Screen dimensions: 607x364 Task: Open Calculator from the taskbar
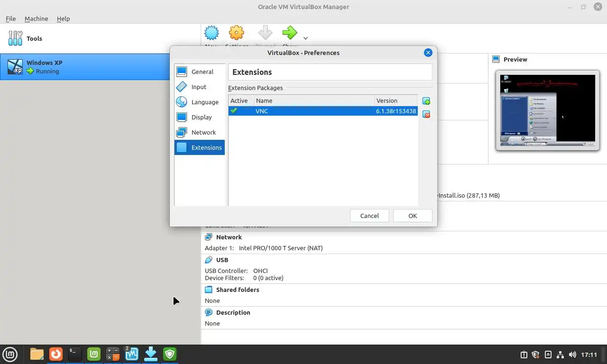[x=113, y=354]
